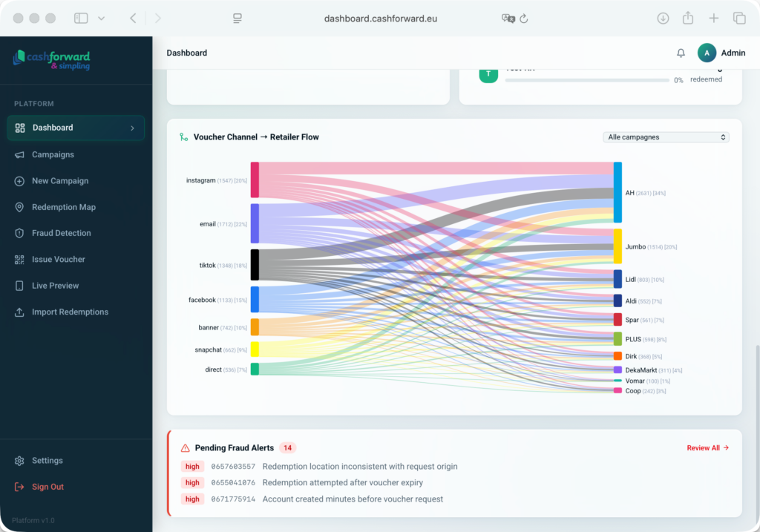Image resolution: width=760 pixels, height=532 pixels.
Task: Open the Admin user profile menu
Action: click(x=721, y=53)
